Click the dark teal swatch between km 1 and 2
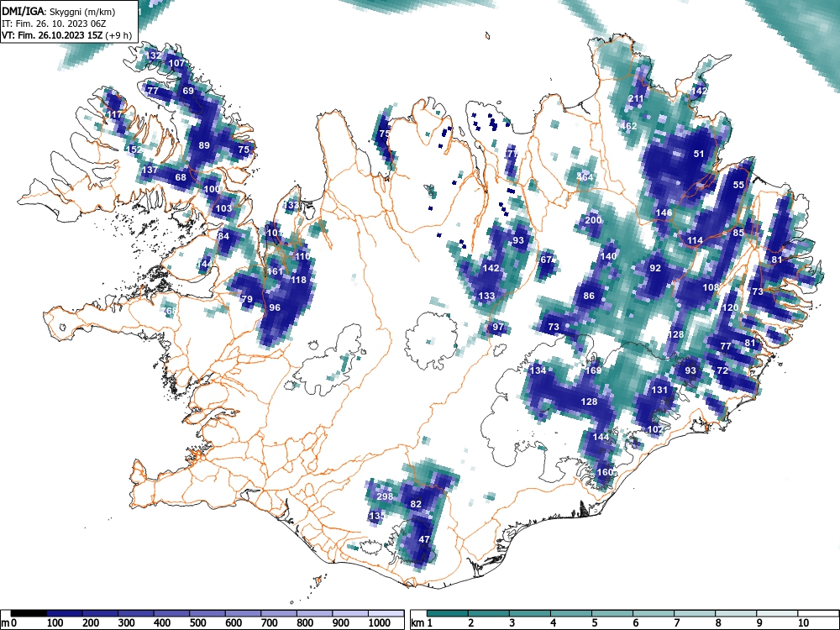Image resolution: width=840 pixels, height=630 pixels. 448,613
